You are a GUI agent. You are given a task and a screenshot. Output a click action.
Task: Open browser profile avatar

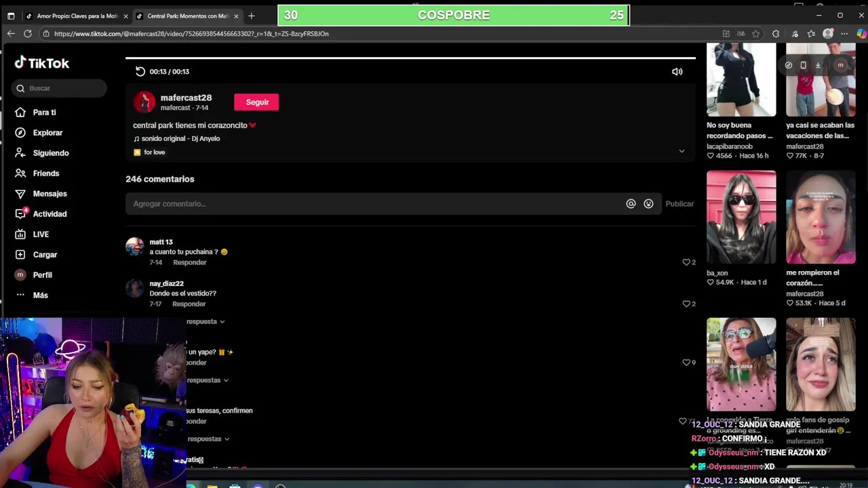[828, 33]
